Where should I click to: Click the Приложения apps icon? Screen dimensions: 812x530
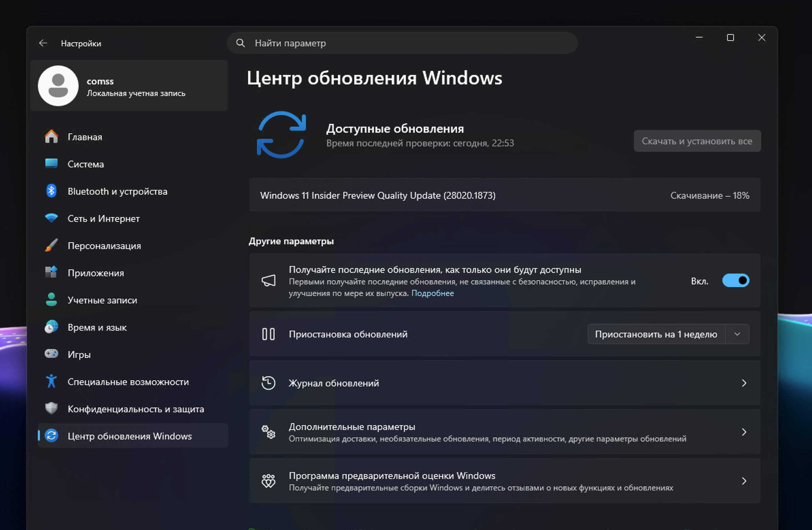(x=51, y=272)
